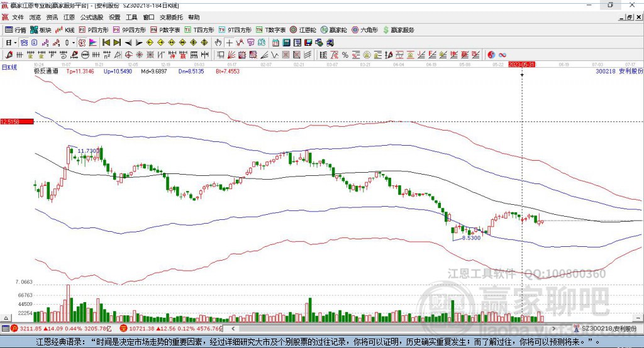Screen dimensions: 644x348
Task: Open the P数字表 tool
Action: [x=165, y=30]
